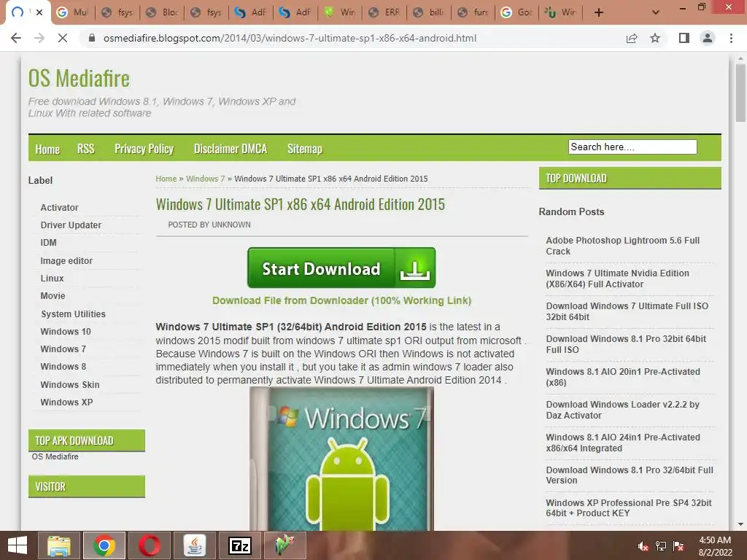Screen dimensions: 747x560
Task: Open File Explorer from the taskbar
Action: (x=58, y=545)
